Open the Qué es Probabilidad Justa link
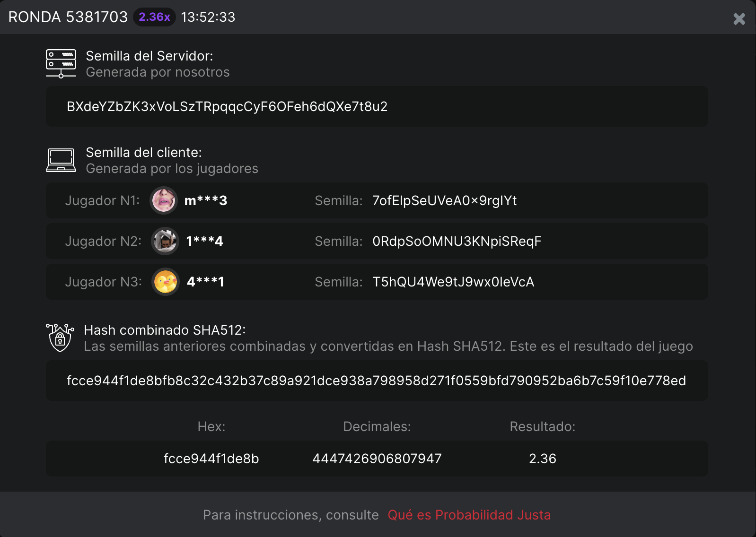 (x=469, y=515)
